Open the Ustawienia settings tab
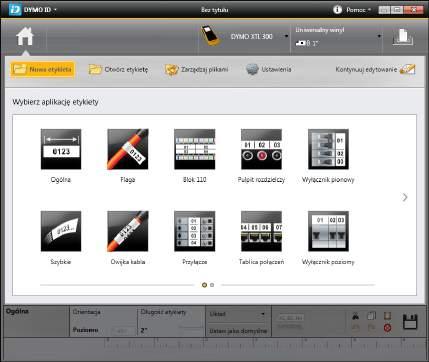Image resolution: width=429 pixels, height=362 pixels. click(x=269, y=69)
